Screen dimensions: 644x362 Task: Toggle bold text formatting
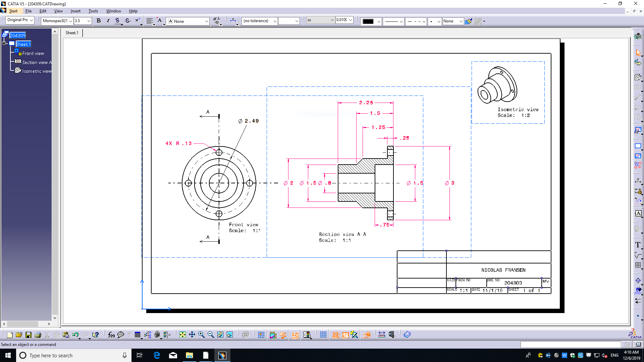point(99,21)
